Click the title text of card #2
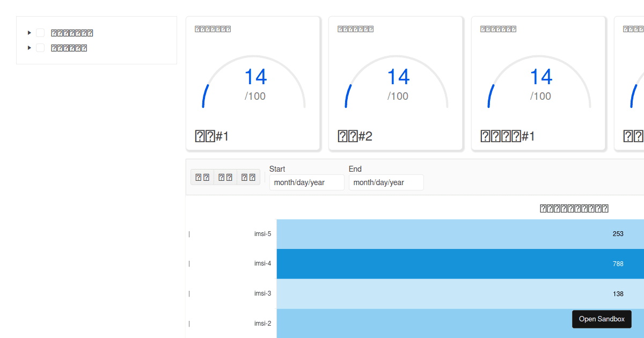The height and width of the screenshot is (338, 644). click(355, 136)
